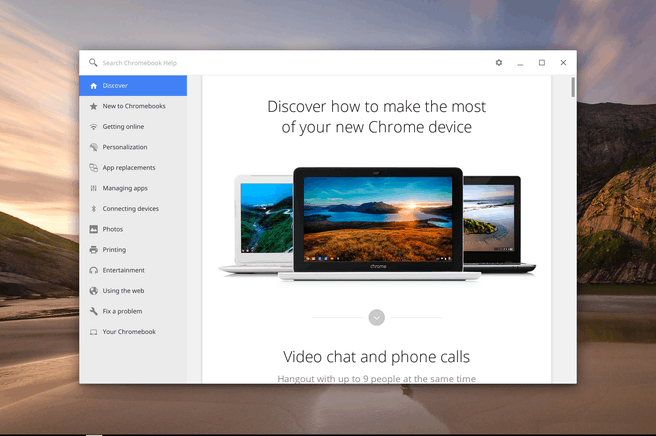Click the printer icon beside Printing
Viewport: 656px width, 436px height.
point(93,250)
